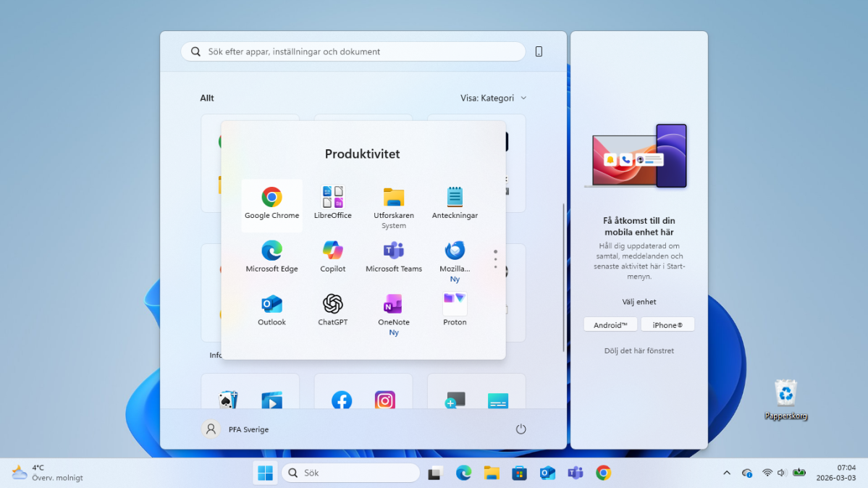
Task: Open folder options via the vertical ellipsis
Action: (x=495, y=258)
